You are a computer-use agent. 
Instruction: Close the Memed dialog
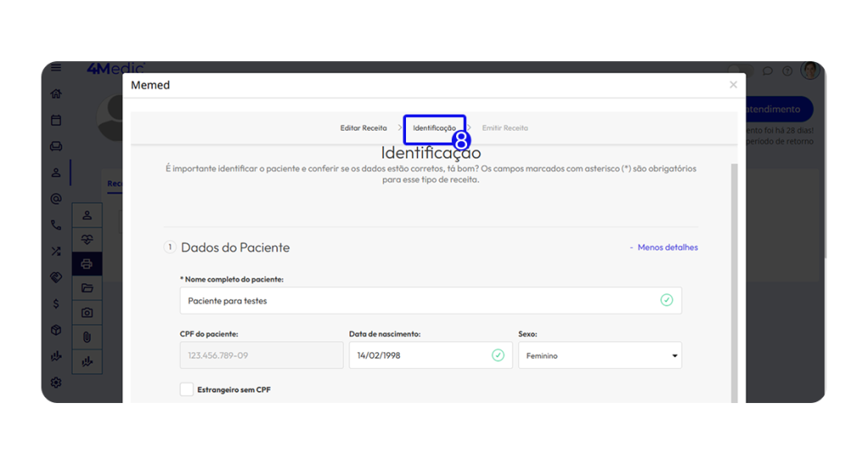pyautogui.click(x=733, y=85)
